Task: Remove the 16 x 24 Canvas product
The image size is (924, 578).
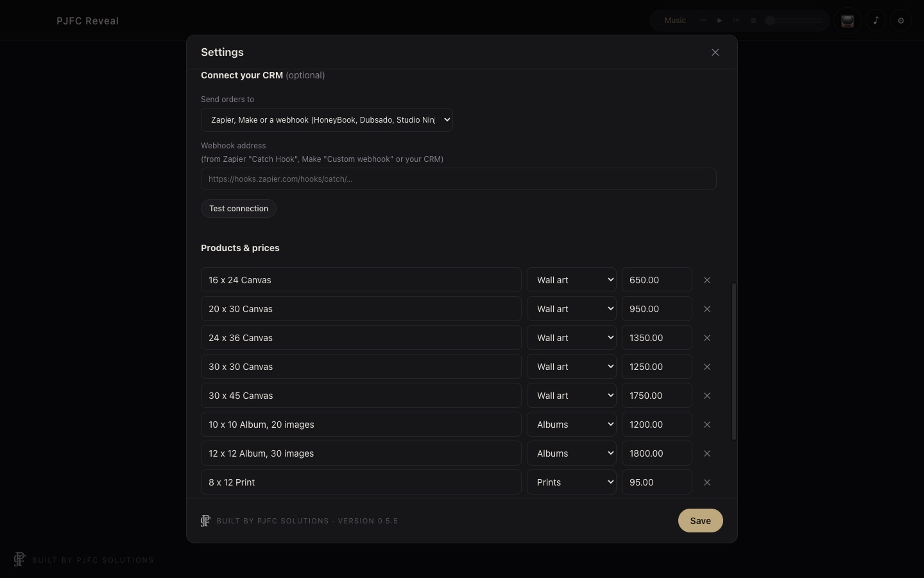Action: 707,280
